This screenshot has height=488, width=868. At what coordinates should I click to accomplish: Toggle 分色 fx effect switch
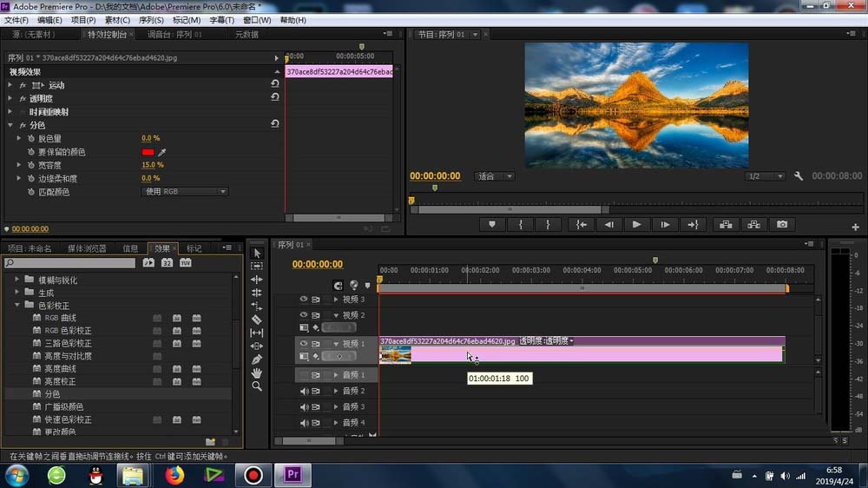(x=23, y=126)
